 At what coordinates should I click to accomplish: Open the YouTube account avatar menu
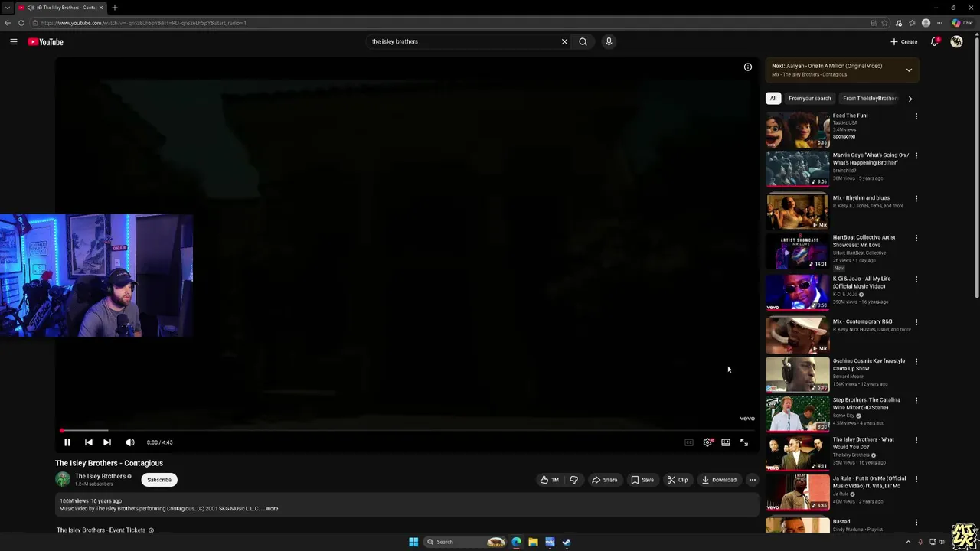[956, 42]
